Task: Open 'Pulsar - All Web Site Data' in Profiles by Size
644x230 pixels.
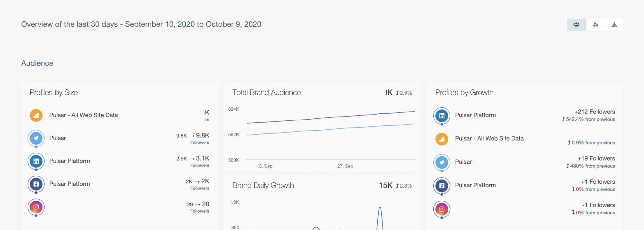Action: [83, 115]
